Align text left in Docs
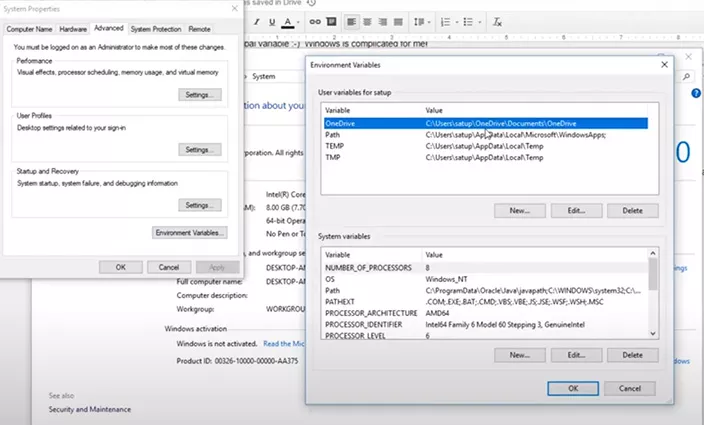704x425 pixels. click(351, 22)
